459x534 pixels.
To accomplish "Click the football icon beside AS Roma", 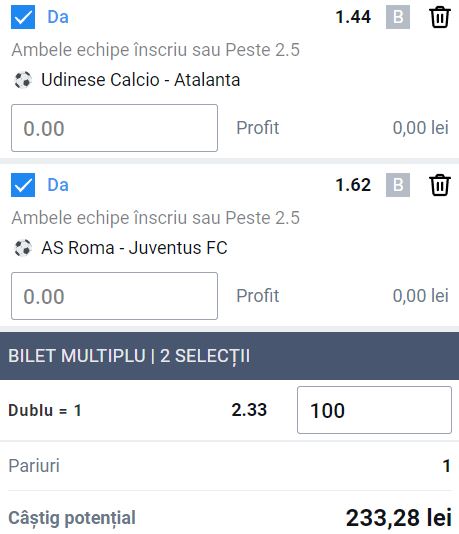I will 23,248.
